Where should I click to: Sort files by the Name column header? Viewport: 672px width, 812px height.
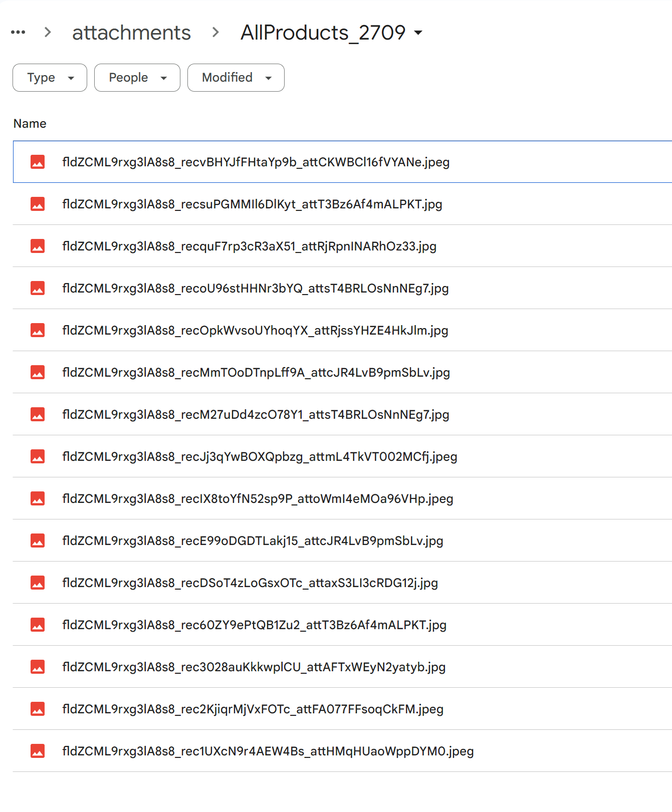[30, 124]
